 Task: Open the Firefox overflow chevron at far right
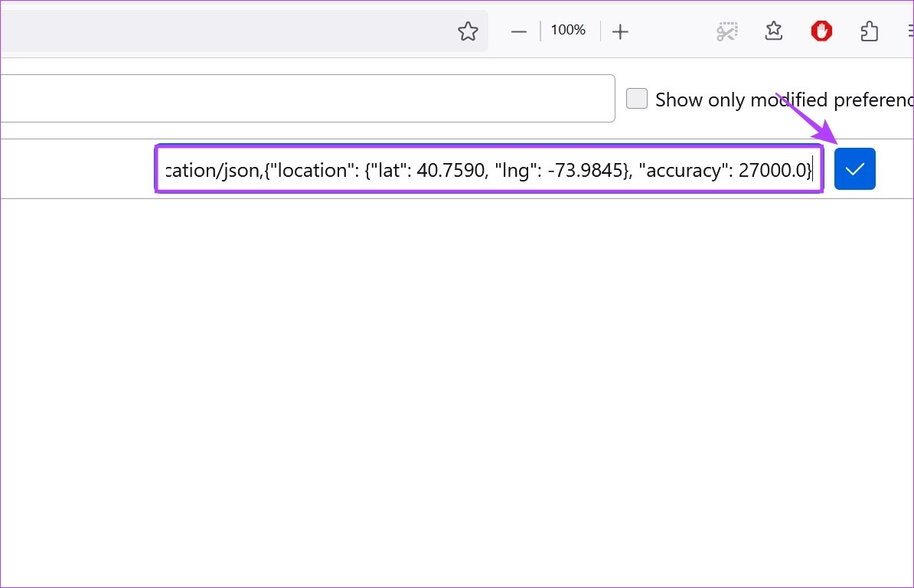[x=909, y=31]
